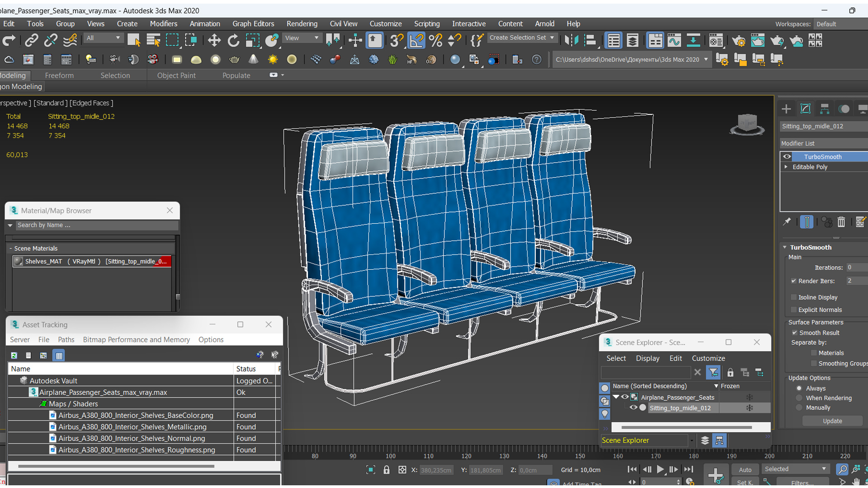Toggle Render Iters checkbox
The width and height of the screenshot is (868, 488).
click(x=794, y=281)
